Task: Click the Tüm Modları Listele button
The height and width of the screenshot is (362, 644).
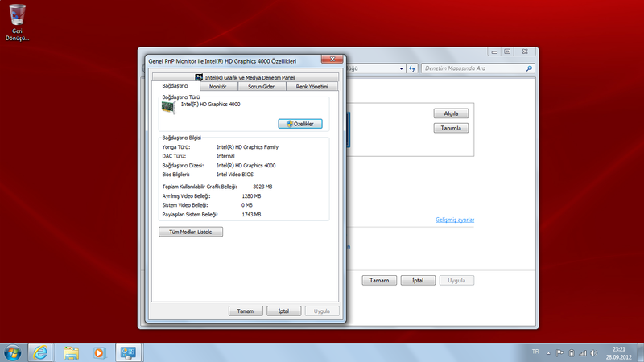Action: click(x=191, y=232)
